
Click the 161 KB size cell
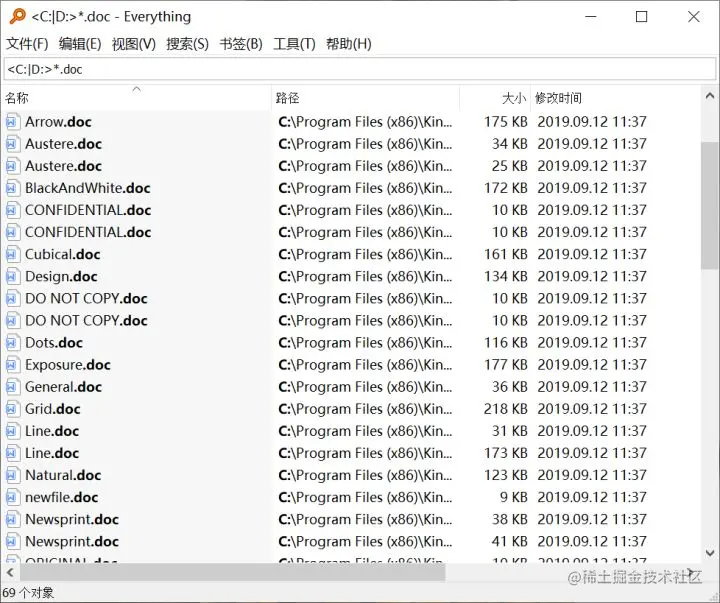tap(506, 254)
